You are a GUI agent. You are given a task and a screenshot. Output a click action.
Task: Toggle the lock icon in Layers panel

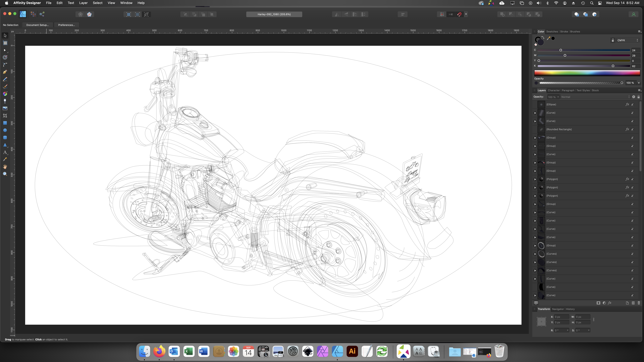click(x=638, y=97)
